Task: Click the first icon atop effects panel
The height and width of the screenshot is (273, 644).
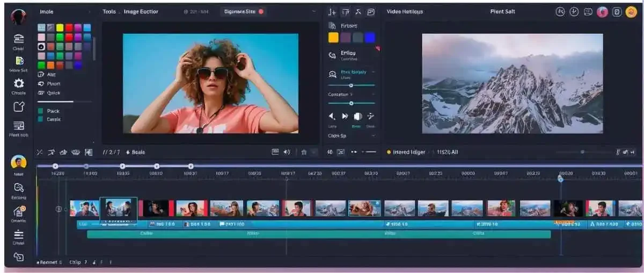Action: point(333,12)
